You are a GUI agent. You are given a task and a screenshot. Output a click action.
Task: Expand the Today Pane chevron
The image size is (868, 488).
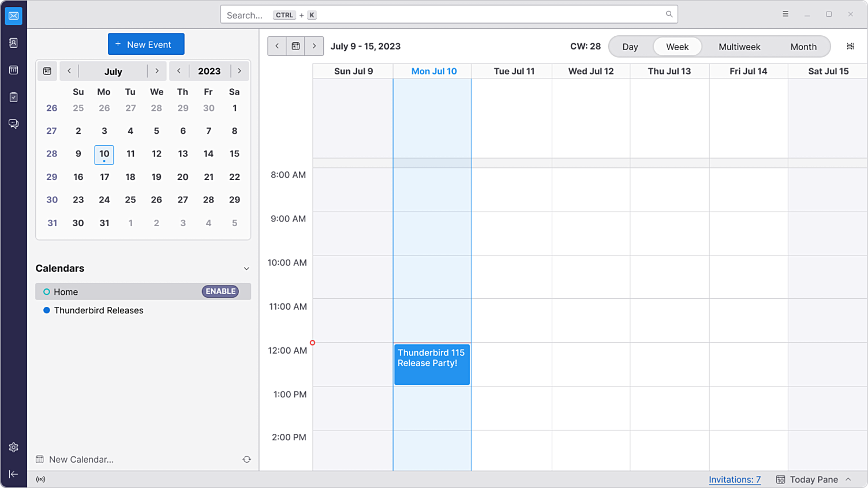848,479
